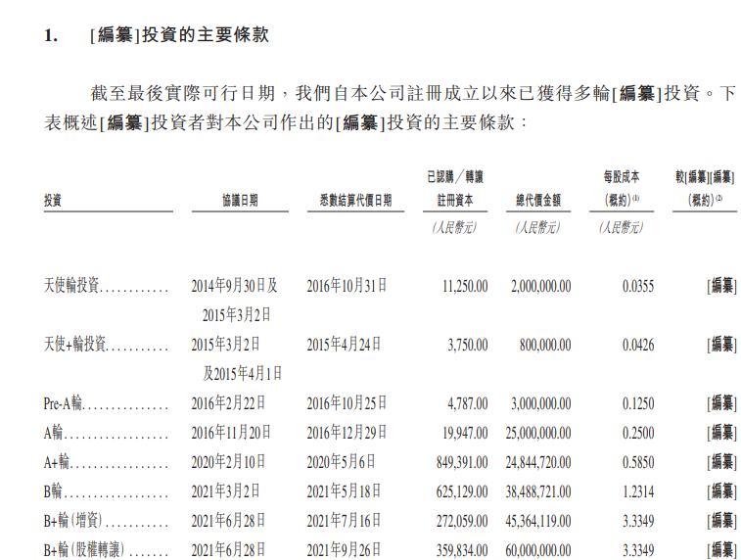Select the 天使輪投資 row label
This screenshot has height=560, width=741.
click(x=71, y=286)
